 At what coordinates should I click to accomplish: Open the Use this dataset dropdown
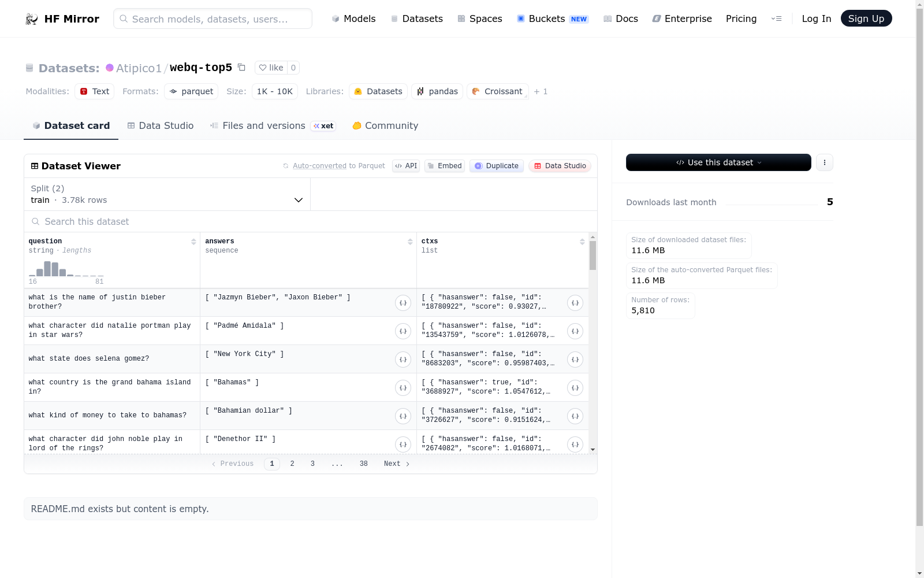point(718,162)
